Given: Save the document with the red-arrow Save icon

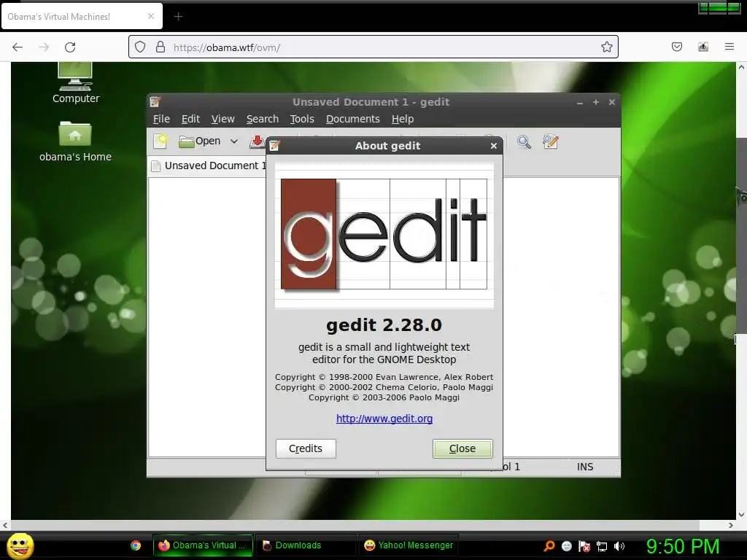Looking at the screenshot, I should (258, 141).
